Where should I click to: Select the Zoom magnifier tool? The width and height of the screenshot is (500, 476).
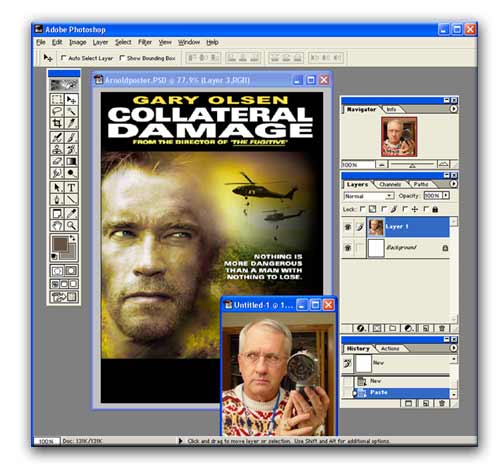tap(71, 226)
